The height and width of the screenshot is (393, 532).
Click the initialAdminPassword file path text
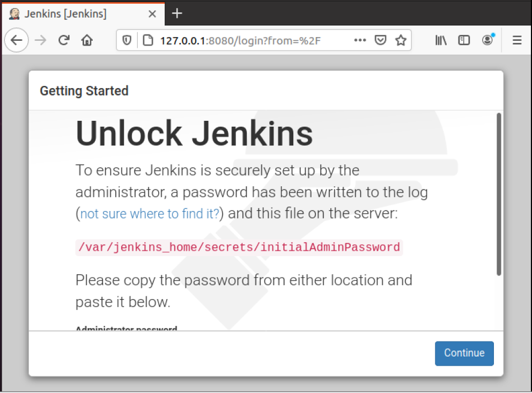click(x=239, y=248)
